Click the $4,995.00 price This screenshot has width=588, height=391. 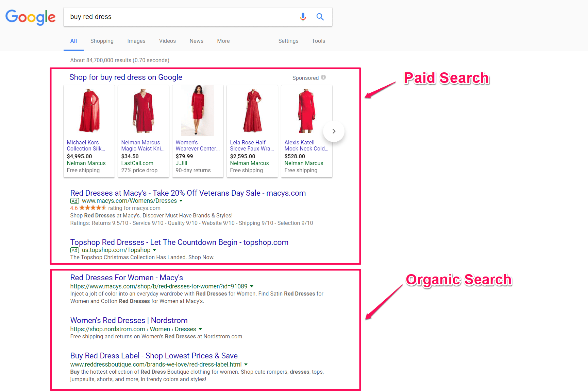click(79, 157)
